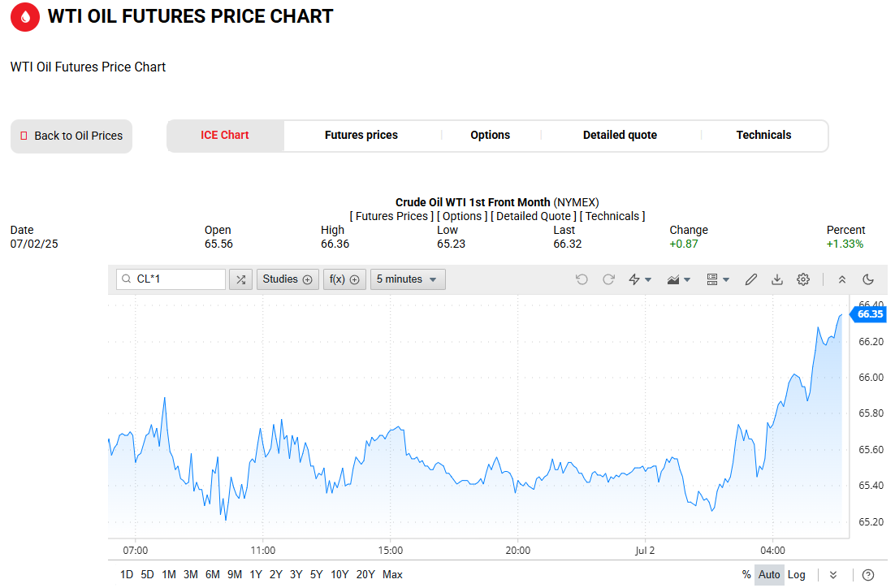Toggle Auto scale mode
Image resolution: width=895 pixels, height=588 pixels.
pyautogui.click(x=769, y=575)
